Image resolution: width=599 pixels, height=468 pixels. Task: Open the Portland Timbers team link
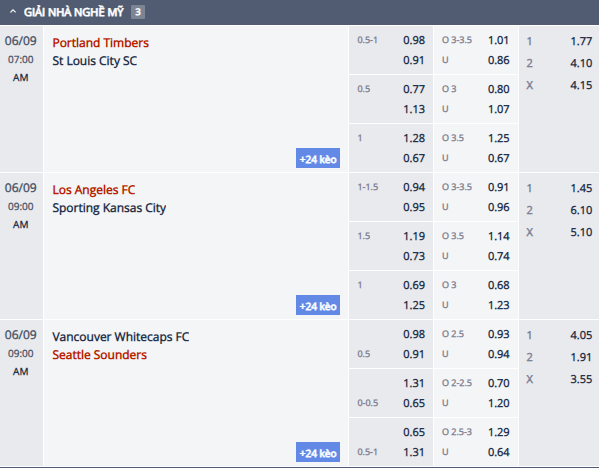(x=100, y=43)
